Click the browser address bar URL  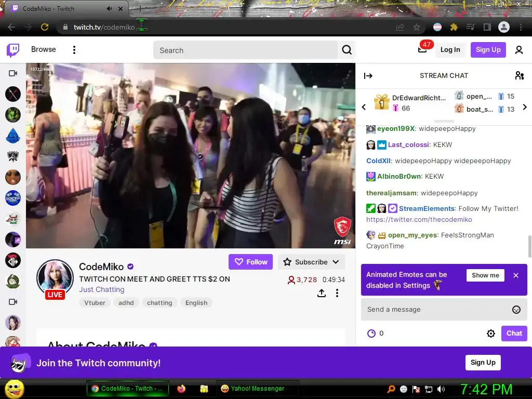click(x=104, y=27)
